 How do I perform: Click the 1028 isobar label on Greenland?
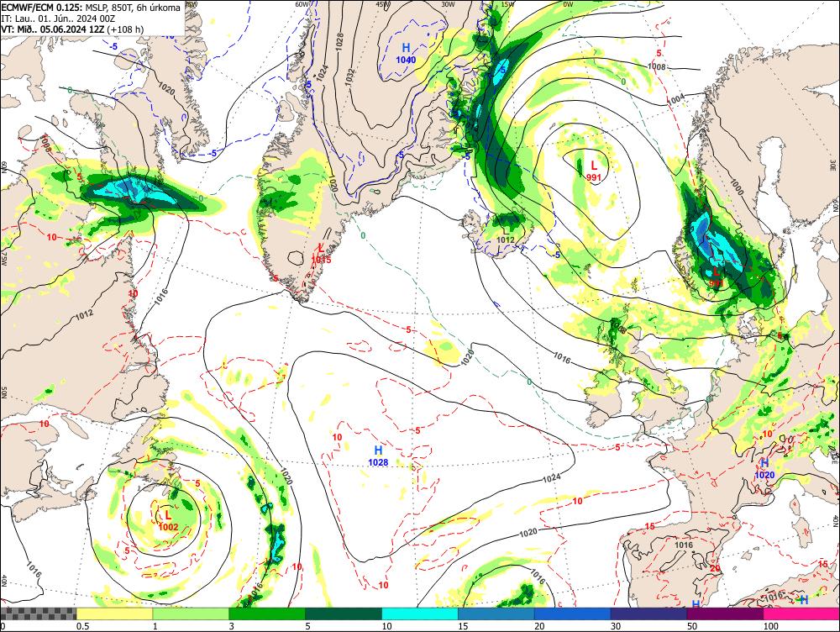click(339, 42)
